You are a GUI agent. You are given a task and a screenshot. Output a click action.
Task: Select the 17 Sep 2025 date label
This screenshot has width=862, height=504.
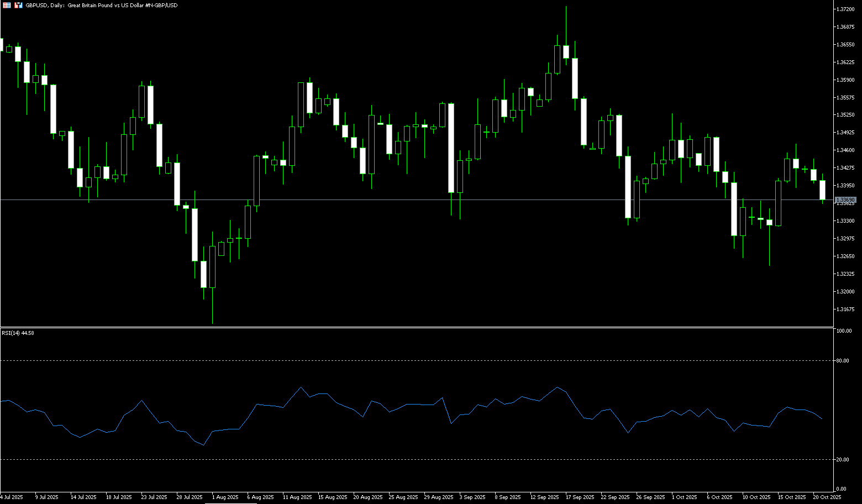(x=580, y=497)
